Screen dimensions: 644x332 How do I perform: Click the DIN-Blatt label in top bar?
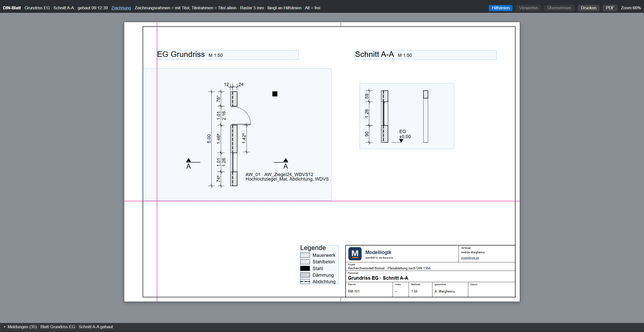tap(12, 8)
